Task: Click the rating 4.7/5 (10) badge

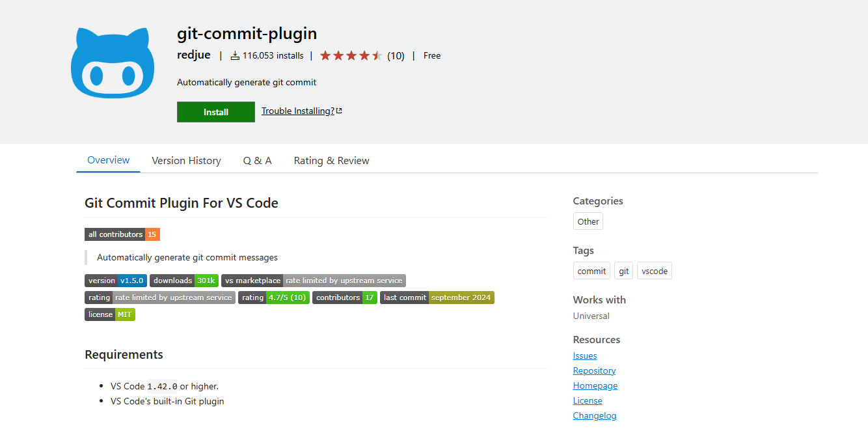Action: click(x=274, y=298)
